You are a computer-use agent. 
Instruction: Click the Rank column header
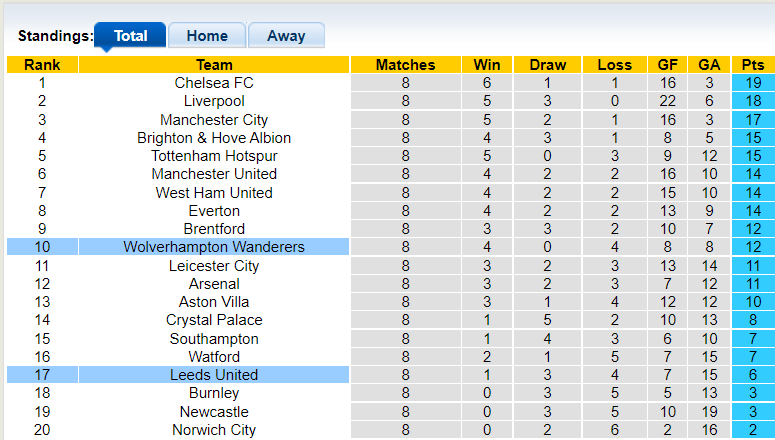click(42, 65)
